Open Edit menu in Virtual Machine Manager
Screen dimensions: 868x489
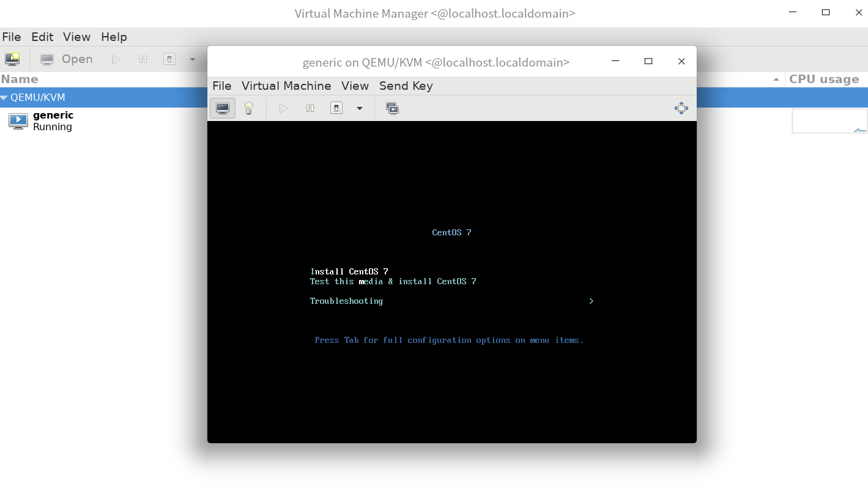tap(42, 37)
